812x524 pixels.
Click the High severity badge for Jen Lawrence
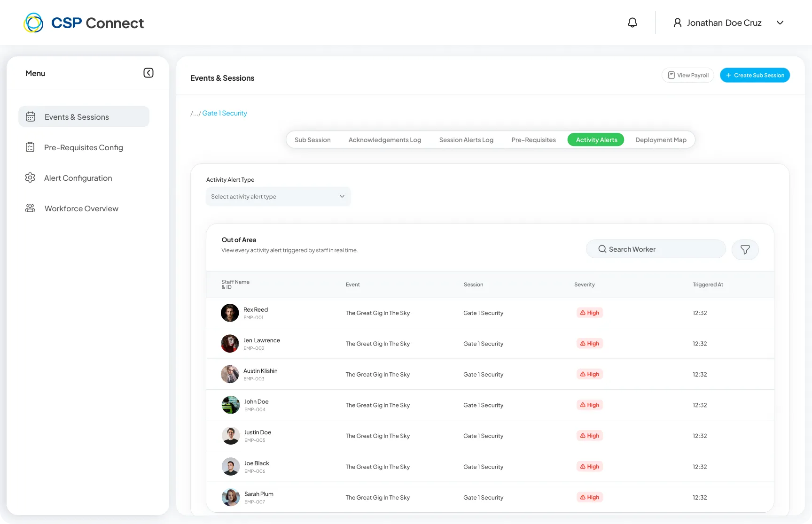(590, 343)
